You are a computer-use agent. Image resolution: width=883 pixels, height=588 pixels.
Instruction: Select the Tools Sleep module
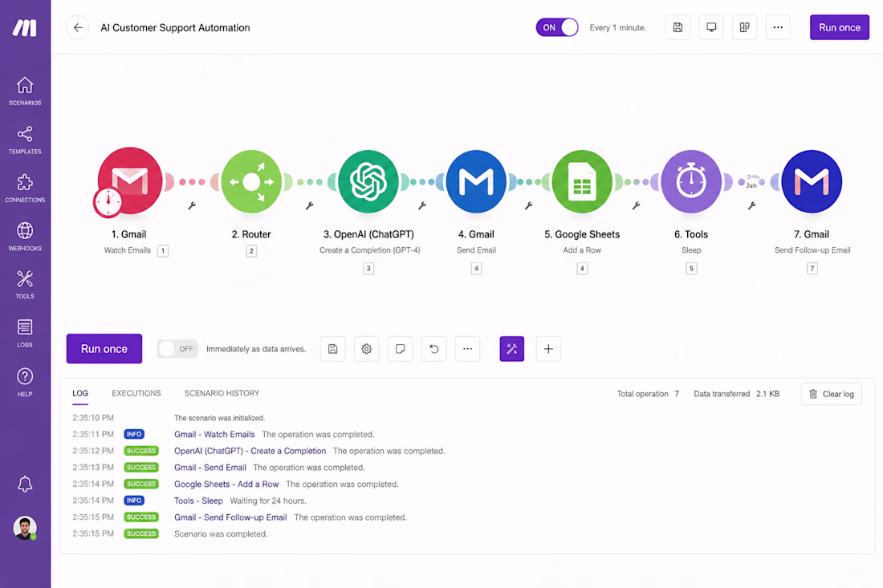pyautogui.click(x=691, y=181)
